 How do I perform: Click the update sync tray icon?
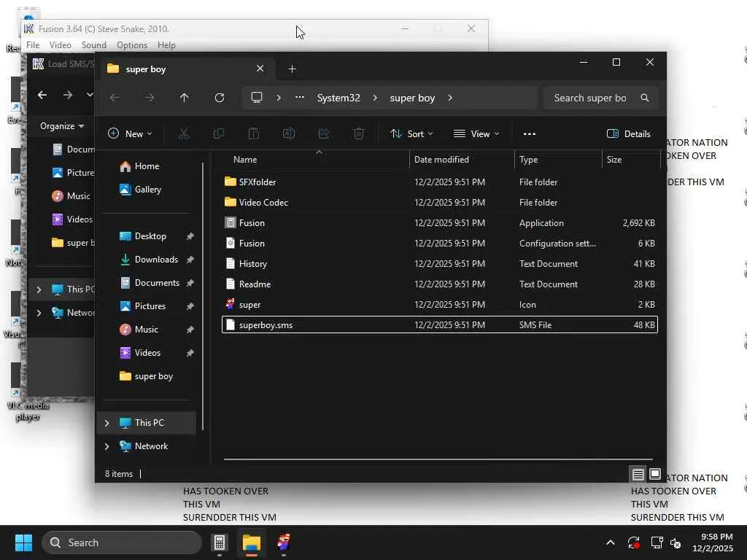coord(634,542)
